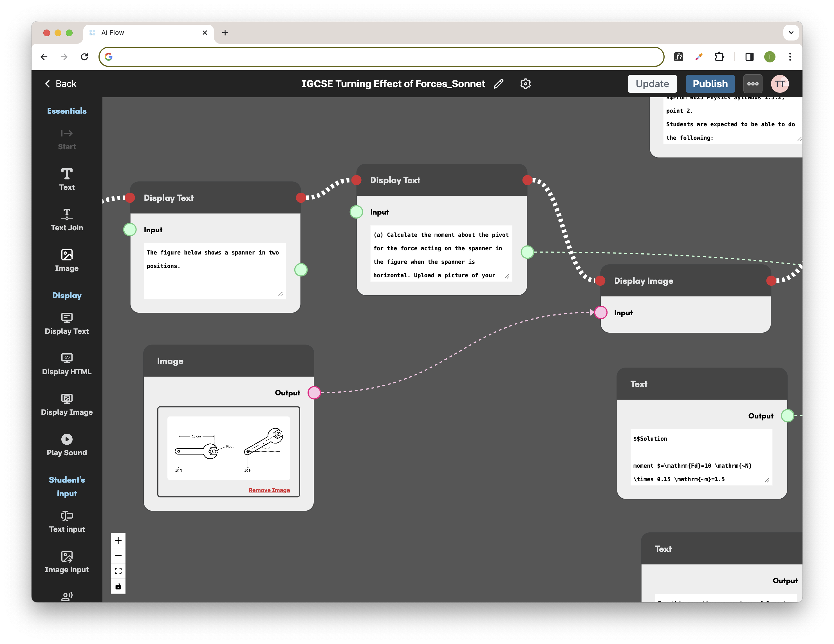Click the font fx extension icon
This screenshot has height=644, width=834.
click(x=679, y=57)
